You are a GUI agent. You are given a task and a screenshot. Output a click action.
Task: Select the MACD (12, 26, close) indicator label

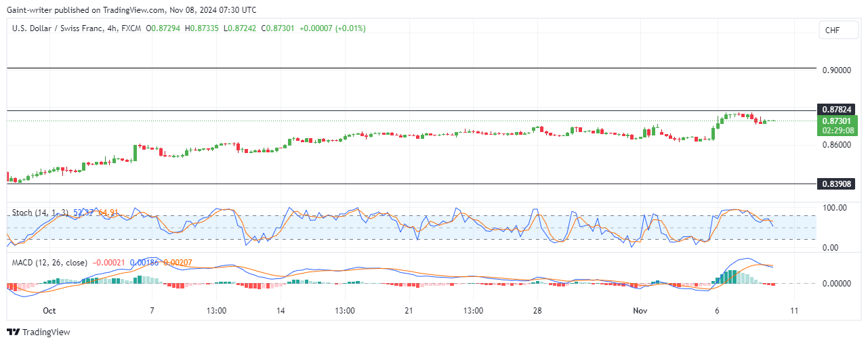coord(49,262)
